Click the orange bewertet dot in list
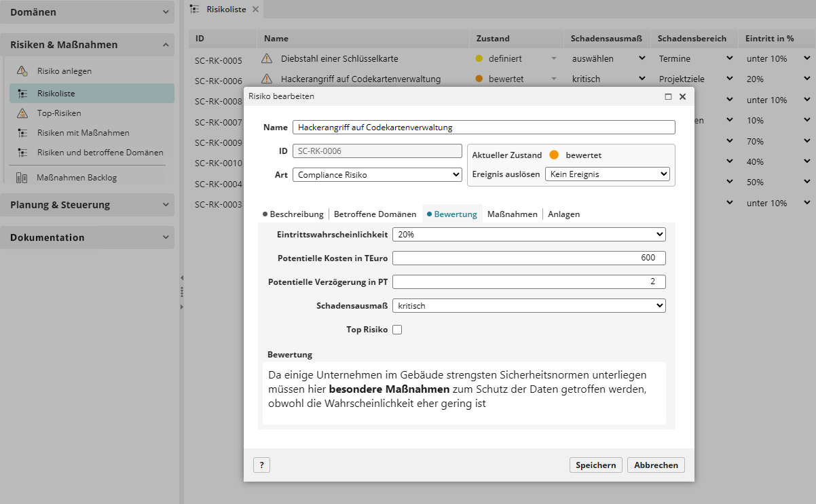The image size is (816, 504). (479, 79)
